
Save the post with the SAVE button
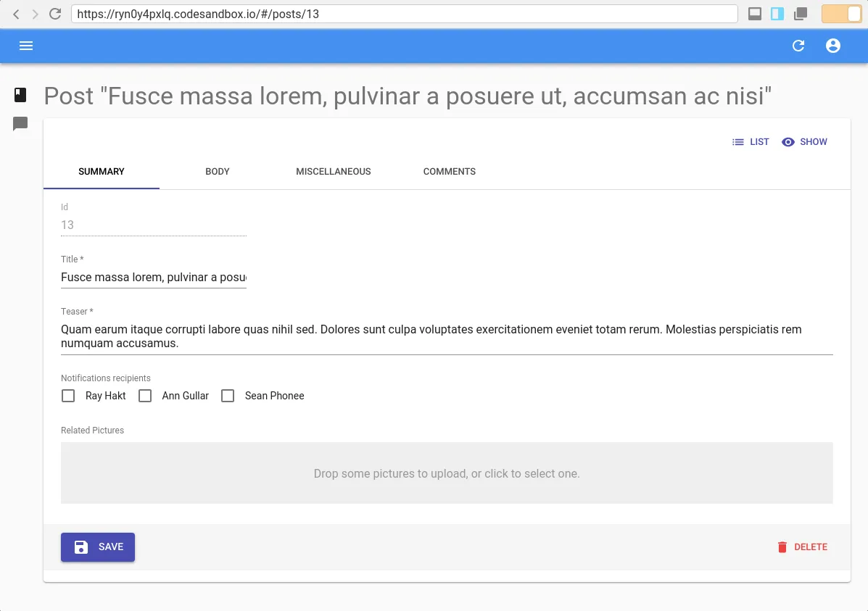click(x=97, y=546)
